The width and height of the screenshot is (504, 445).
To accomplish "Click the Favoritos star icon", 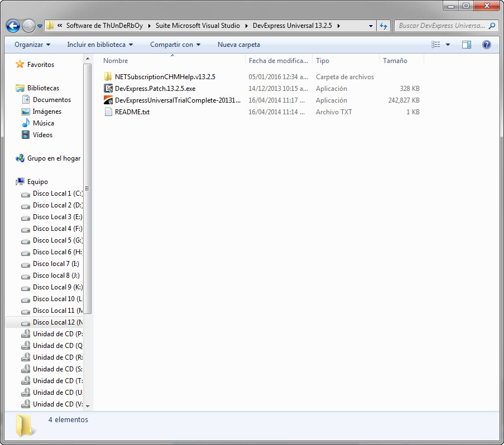I will pyautogui.click(x=20, y=64).
